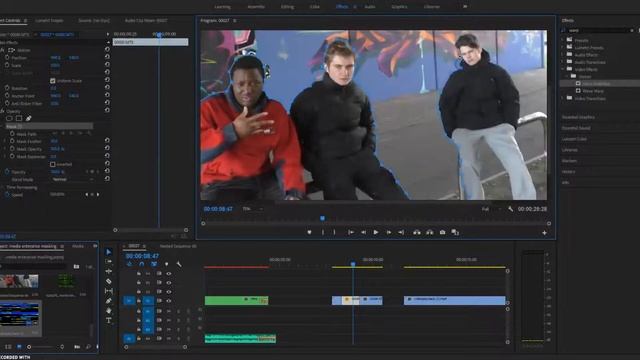This screenshot has width=640, height=360.
Task: Play the Program monitor preview
Action: 376,232
